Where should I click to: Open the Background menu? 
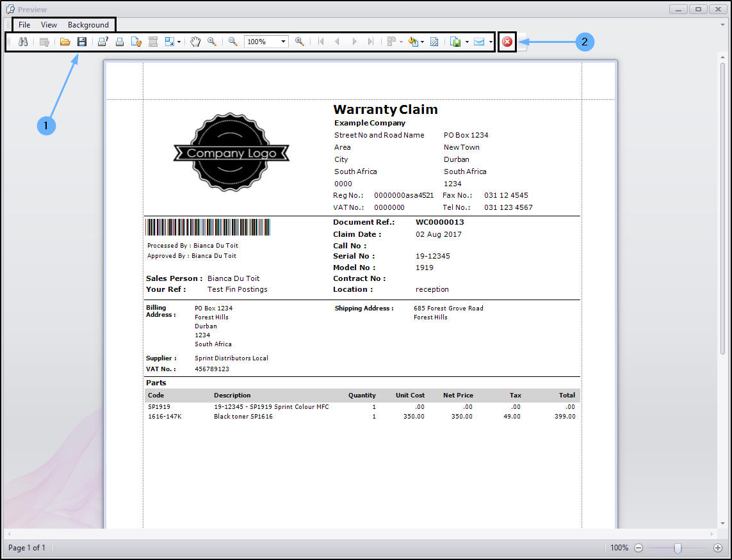88,25
